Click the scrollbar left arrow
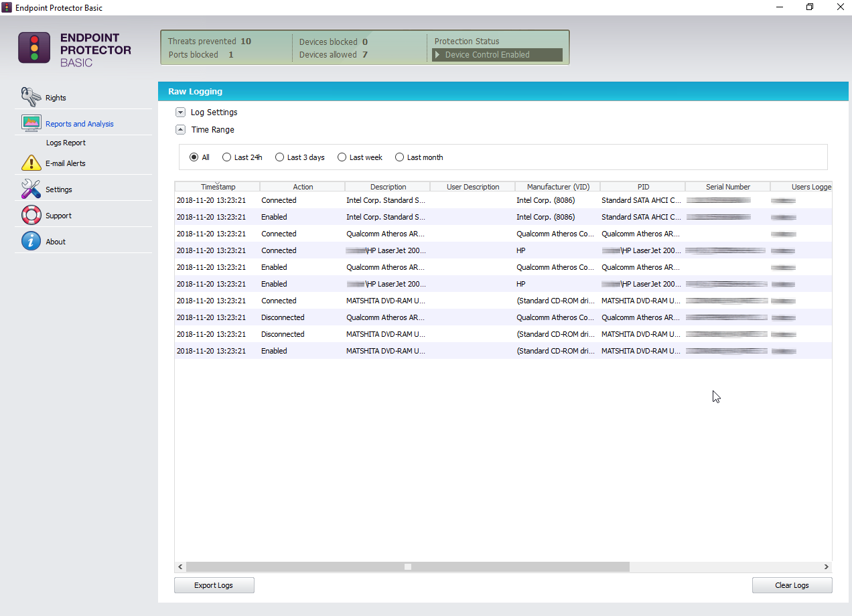852x616 pixels. point(180,566)
